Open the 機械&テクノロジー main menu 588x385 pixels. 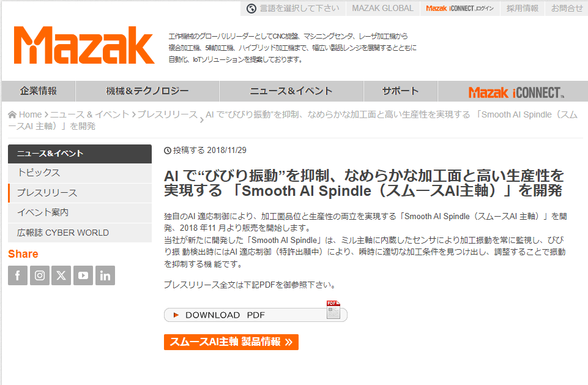point(147,91)
